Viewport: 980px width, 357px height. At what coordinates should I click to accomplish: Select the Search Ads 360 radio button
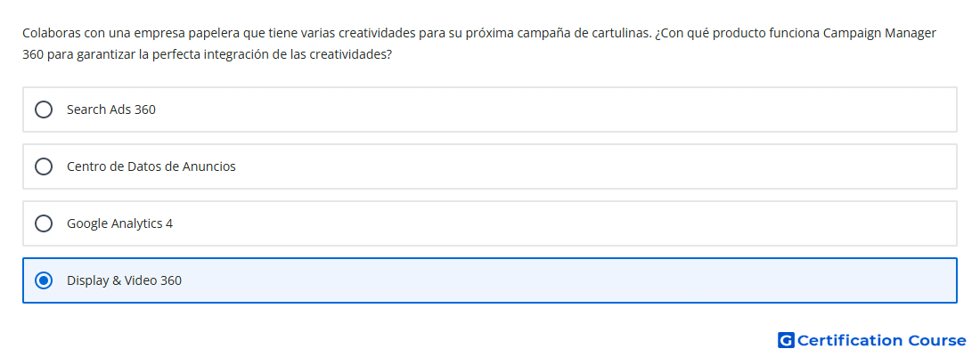pyautogui.click(x=43, y=110)
